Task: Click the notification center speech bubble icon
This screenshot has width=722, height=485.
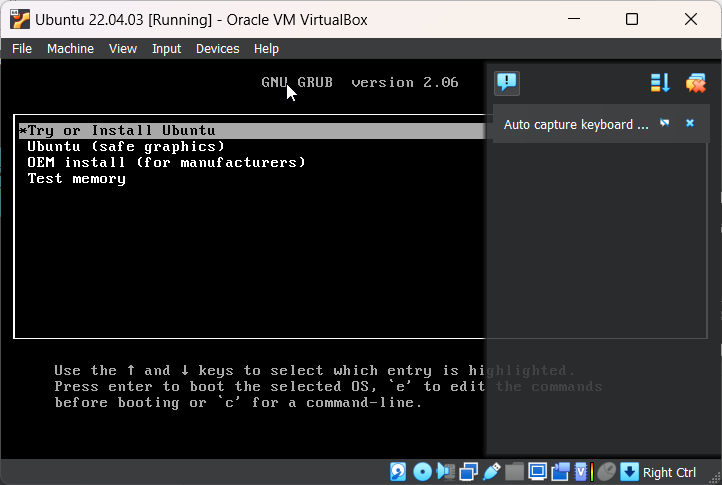Action: (x=507, y=83)
